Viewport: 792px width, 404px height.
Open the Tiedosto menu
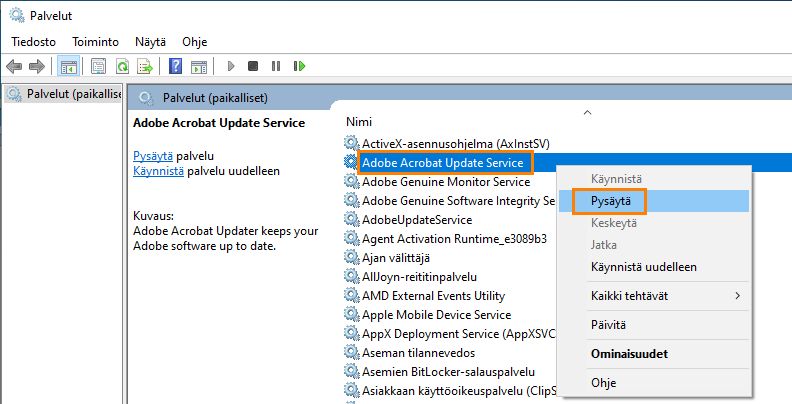click(33, 42)
